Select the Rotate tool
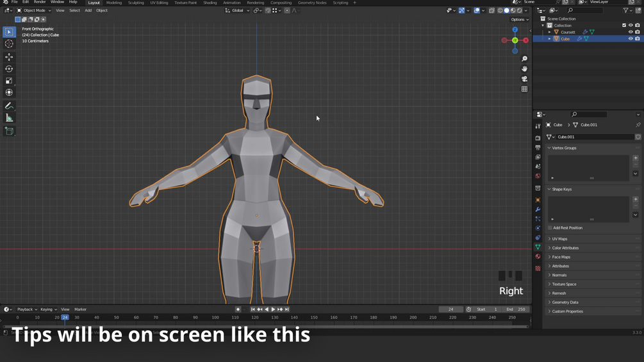The height and width of the screenshot is (362, 644). tap(9, 69)
